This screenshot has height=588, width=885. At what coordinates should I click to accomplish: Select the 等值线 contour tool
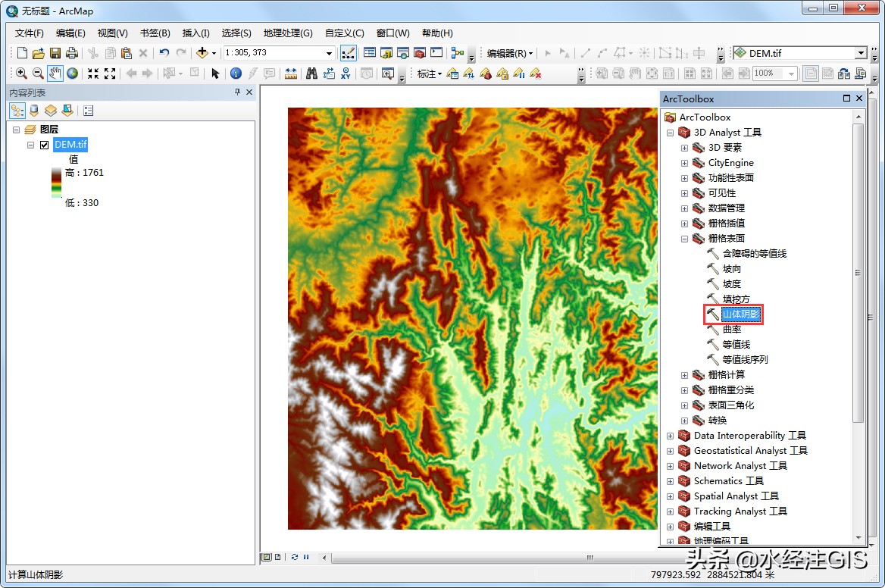coord(736,344)
